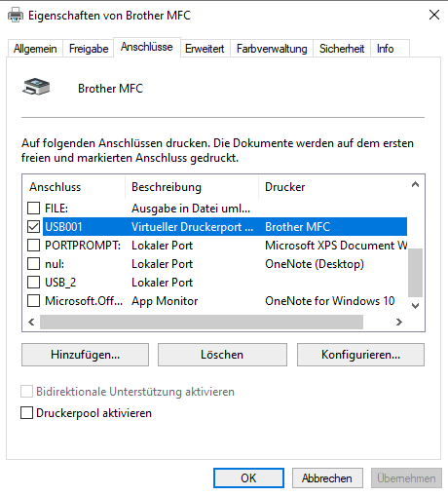Screen dimensions: 448x496
Task: Click the Hinzufügen... button
Action: click(85, 355)
